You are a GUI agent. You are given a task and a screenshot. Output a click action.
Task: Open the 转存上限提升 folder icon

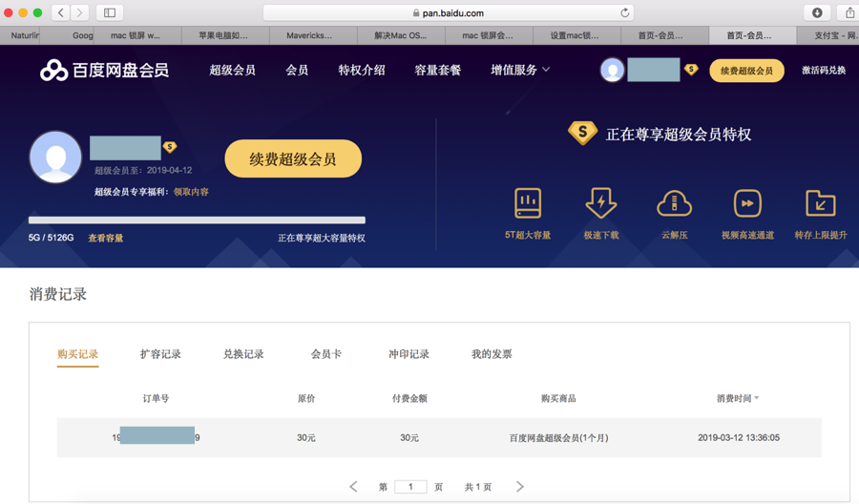(x=821, y=203)
